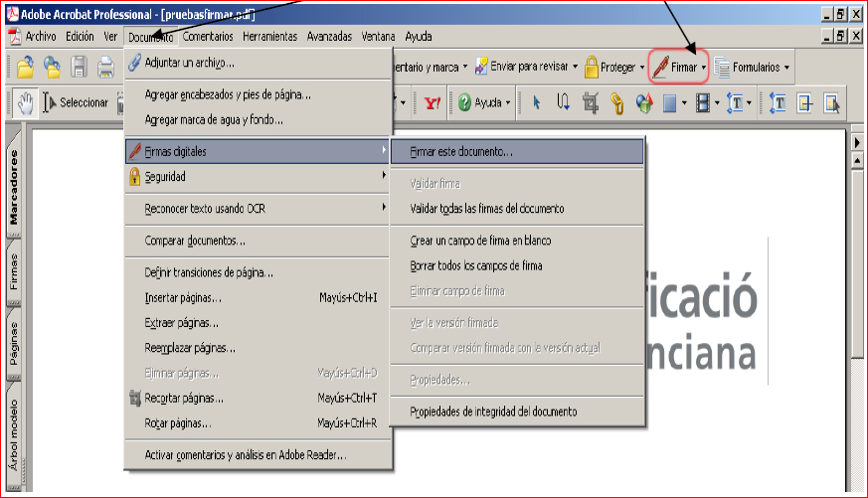Open the Archivo menu
868x498 pixels.
41,37
